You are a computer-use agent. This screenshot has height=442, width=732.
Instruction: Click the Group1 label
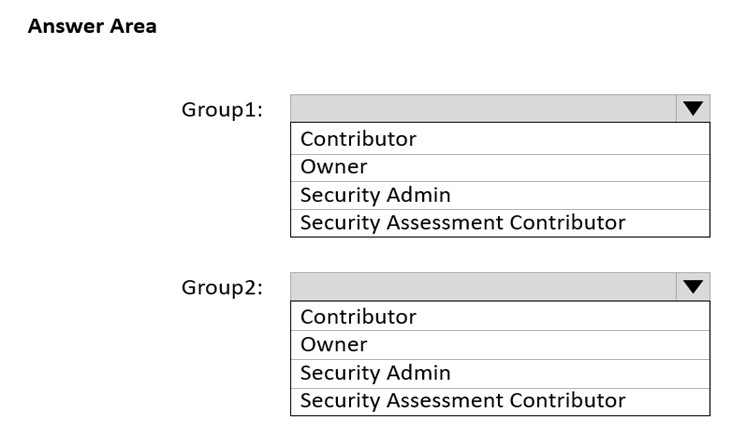pos(222,110)
